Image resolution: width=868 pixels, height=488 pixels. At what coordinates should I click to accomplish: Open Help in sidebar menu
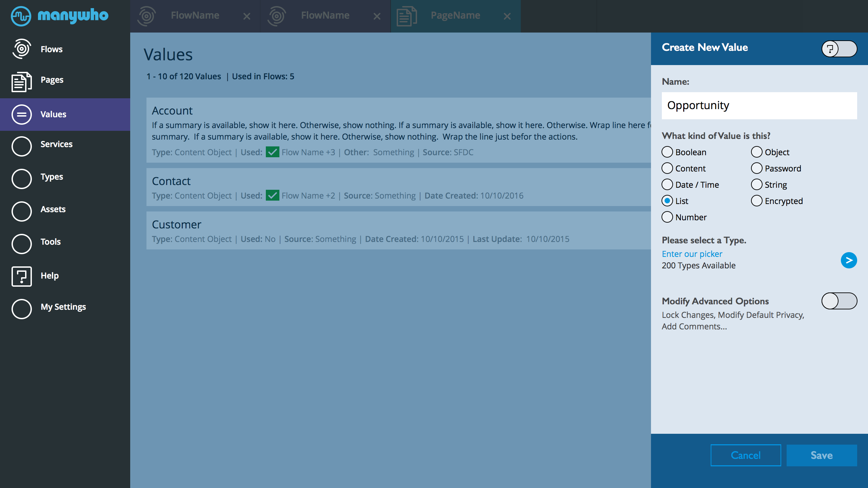coord(50,276)
